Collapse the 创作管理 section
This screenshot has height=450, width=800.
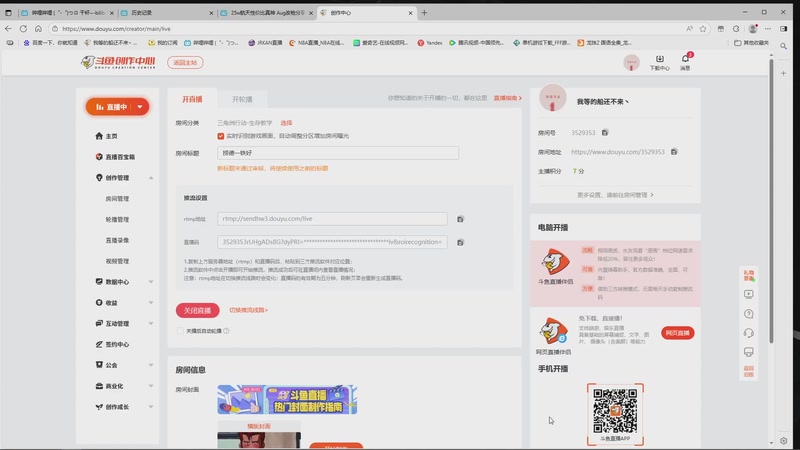point(151,178)
